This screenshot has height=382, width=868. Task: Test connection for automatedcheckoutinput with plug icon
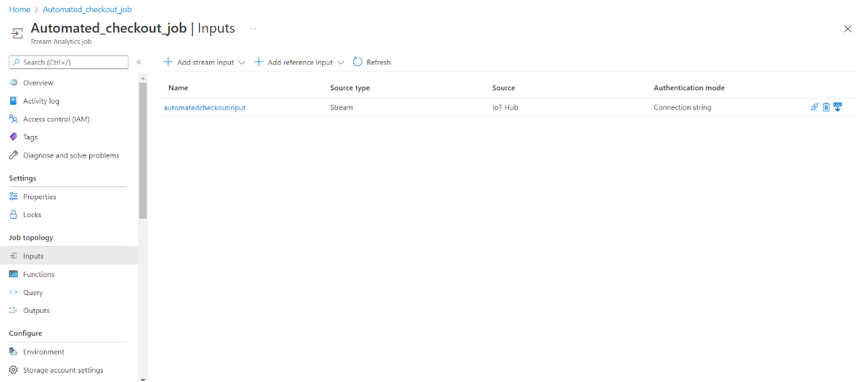coord(815,107)
